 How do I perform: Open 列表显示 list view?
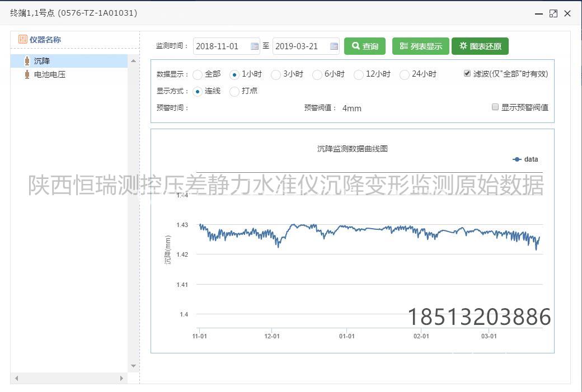[420, 46]
